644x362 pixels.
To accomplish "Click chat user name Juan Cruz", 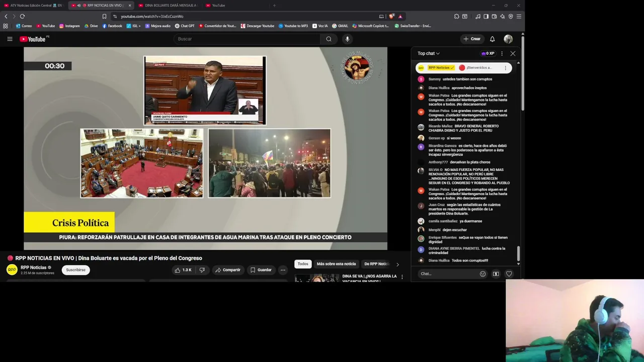I will click(x=437, y=205).
